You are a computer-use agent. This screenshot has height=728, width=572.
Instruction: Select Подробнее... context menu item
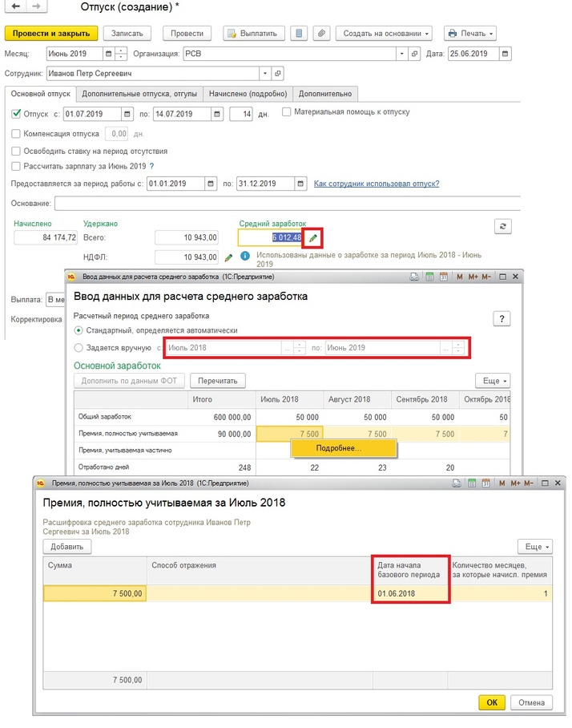[339, 448]
